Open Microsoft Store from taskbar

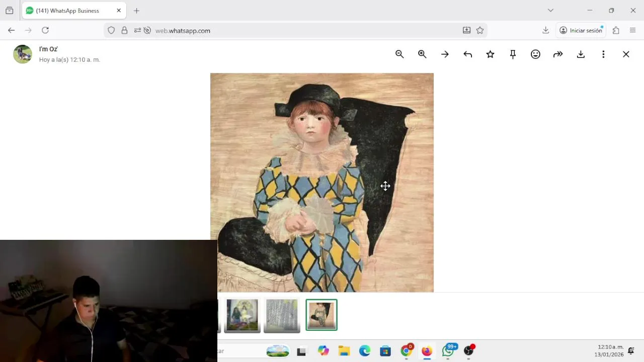[385, 351]
